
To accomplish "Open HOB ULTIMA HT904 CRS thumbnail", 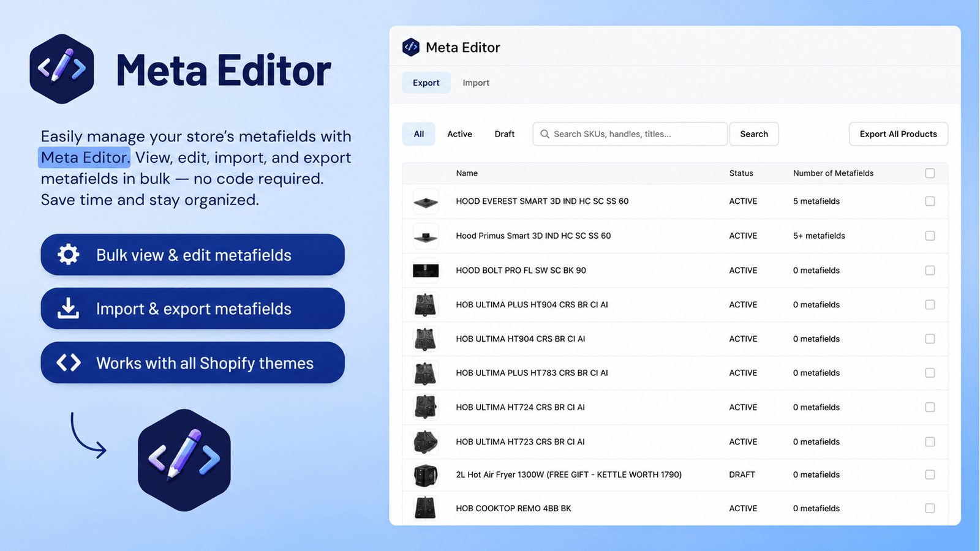I will 426,339.
